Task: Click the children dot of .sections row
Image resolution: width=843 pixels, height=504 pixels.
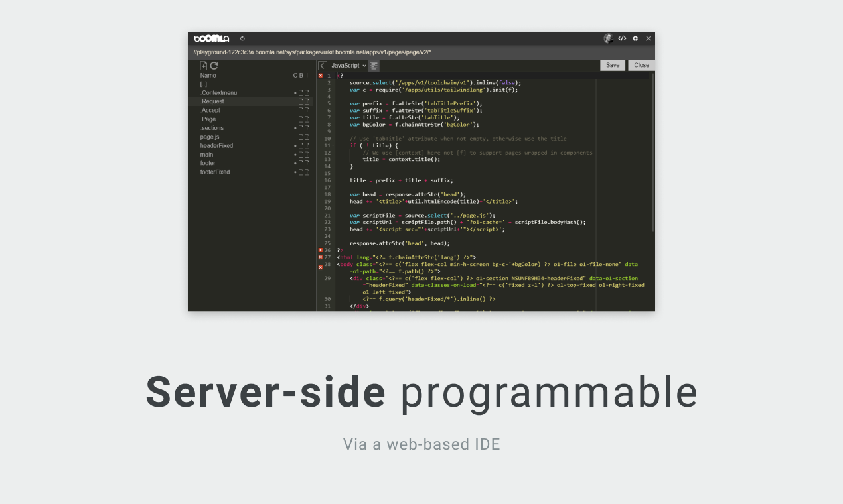Action: coord(295,128)
